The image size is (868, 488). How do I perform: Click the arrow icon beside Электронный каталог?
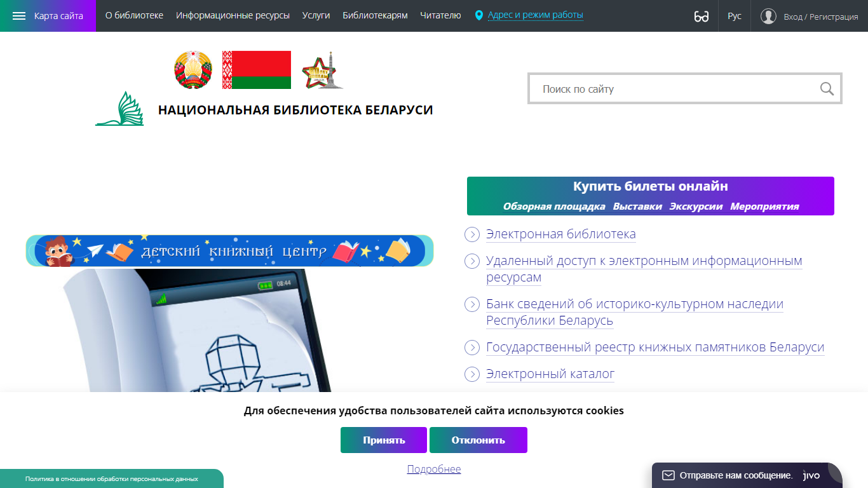click(472, 374)
